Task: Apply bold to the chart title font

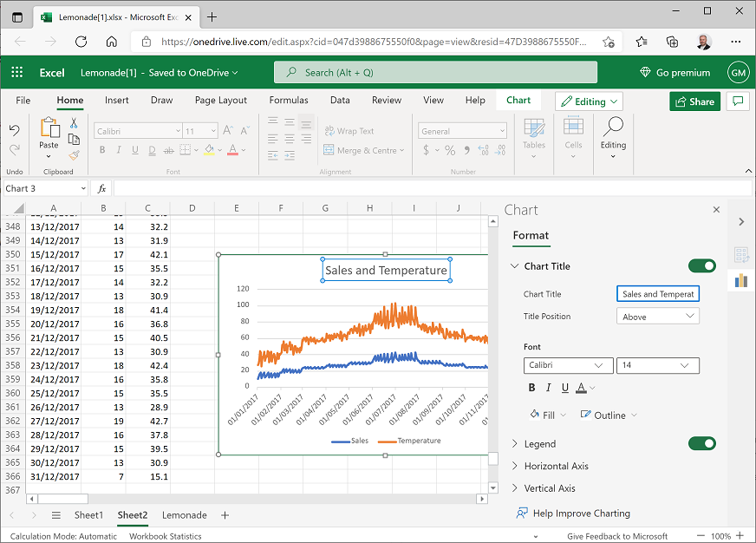Action: coord(531,388)
